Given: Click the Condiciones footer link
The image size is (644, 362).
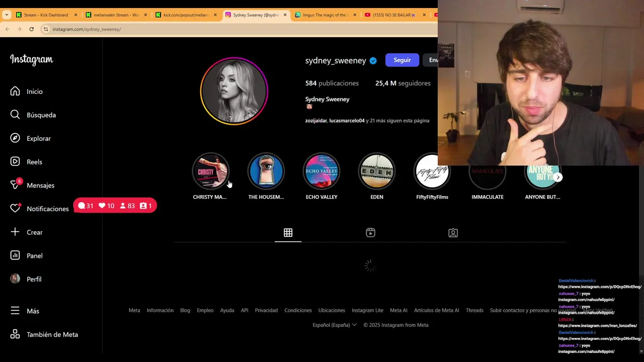Looking at the screenshot, I should click(x=298, y=310).
